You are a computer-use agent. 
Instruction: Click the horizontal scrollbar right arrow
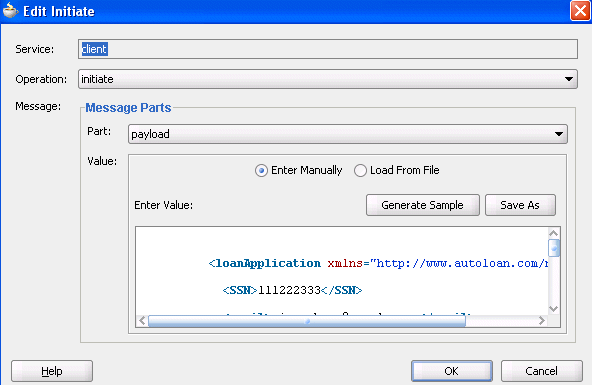[542, 321]
